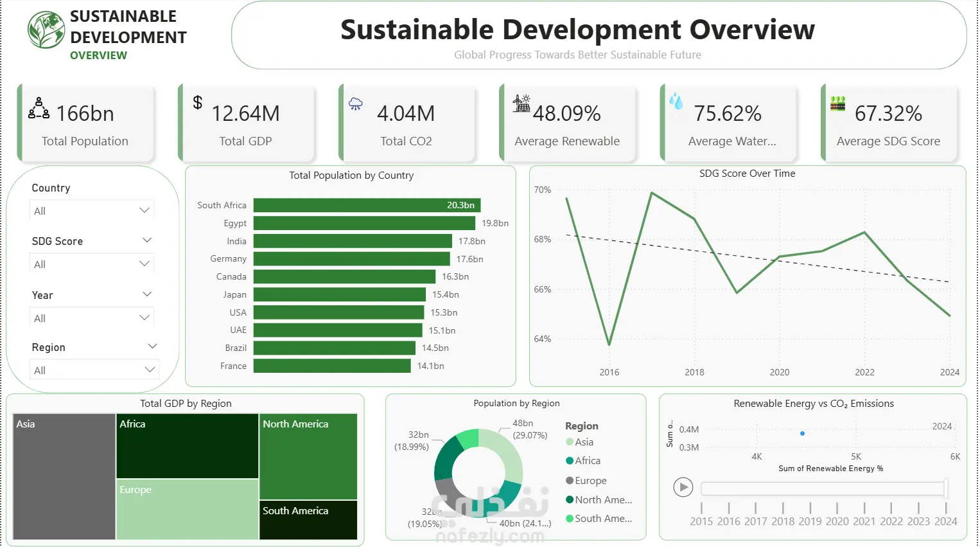Viewport: 980px width, 547px height.
Task: Toggle Africa in the Region legend
Action: click(583, 461)
